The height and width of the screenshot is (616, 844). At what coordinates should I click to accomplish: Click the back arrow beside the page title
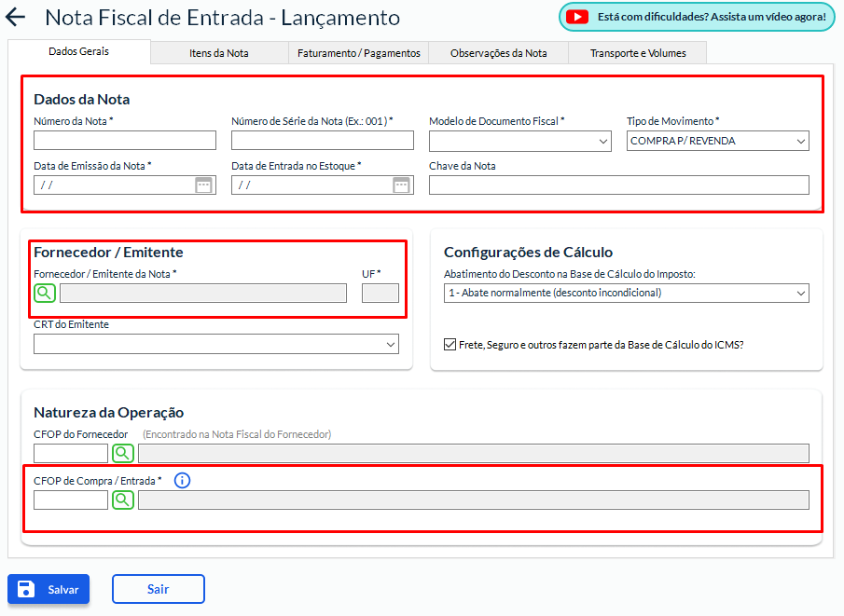coord(17,18)
